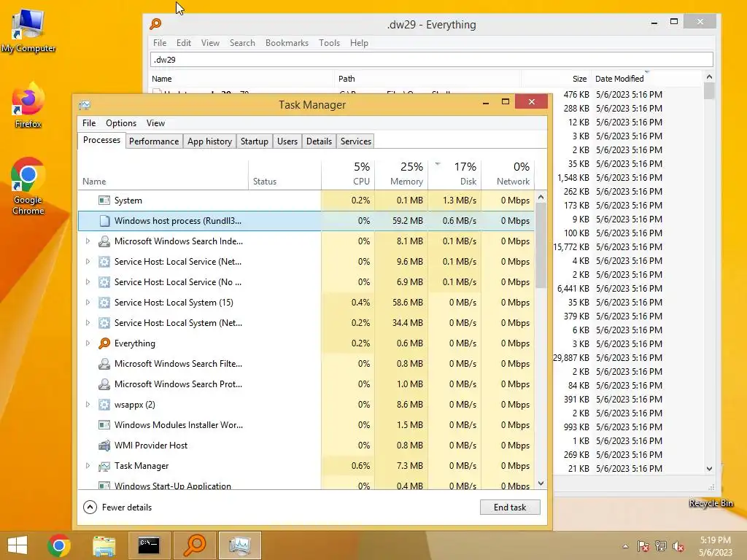Click Microsoft Windows Search Filter Host icon
Viewport: 747px width, 560px height.
click(104, 364)
